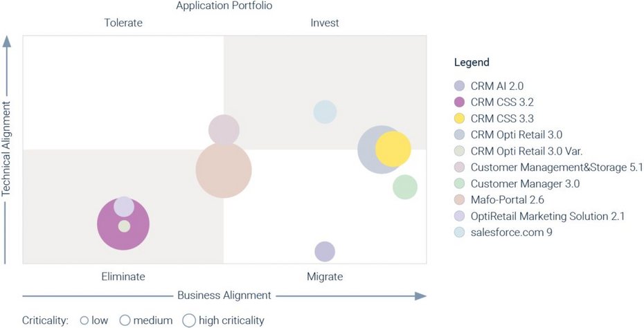Click the Invest quadrant heading
Viewport: 644px width, 328px height.
pos(325,23)
